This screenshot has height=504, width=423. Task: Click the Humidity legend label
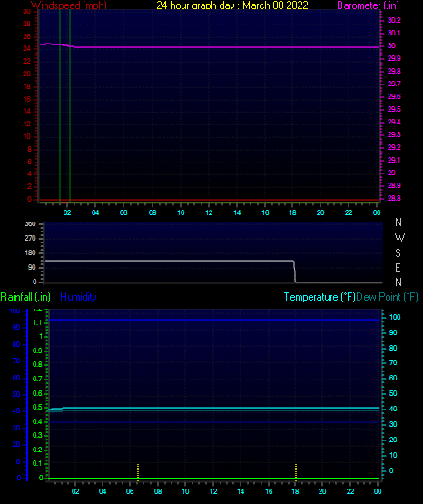78,297
